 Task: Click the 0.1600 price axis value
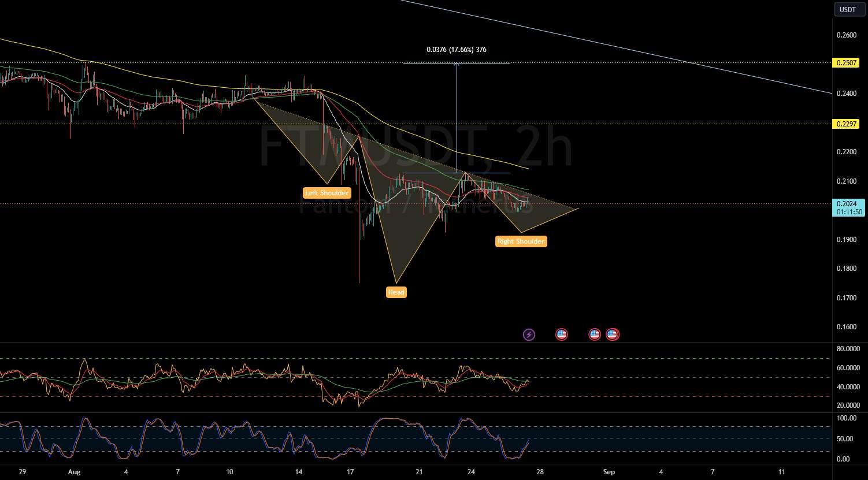tap(847, 327)
